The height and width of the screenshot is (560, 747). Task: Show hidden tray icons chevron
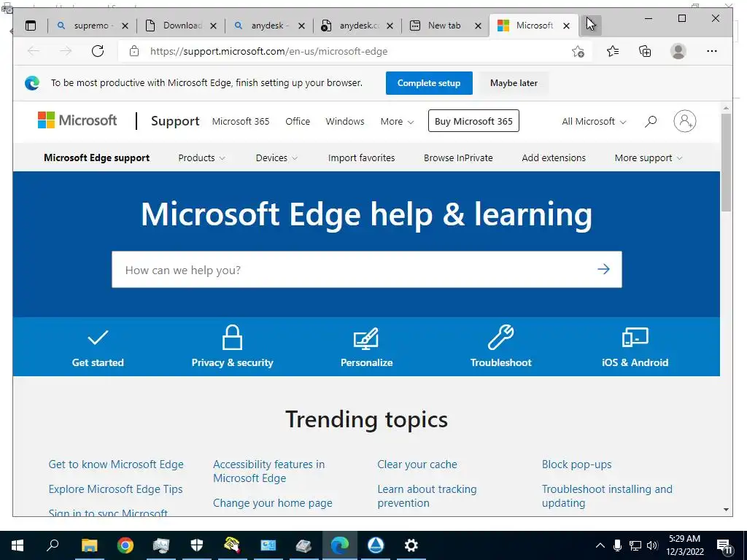pos(600,545)
